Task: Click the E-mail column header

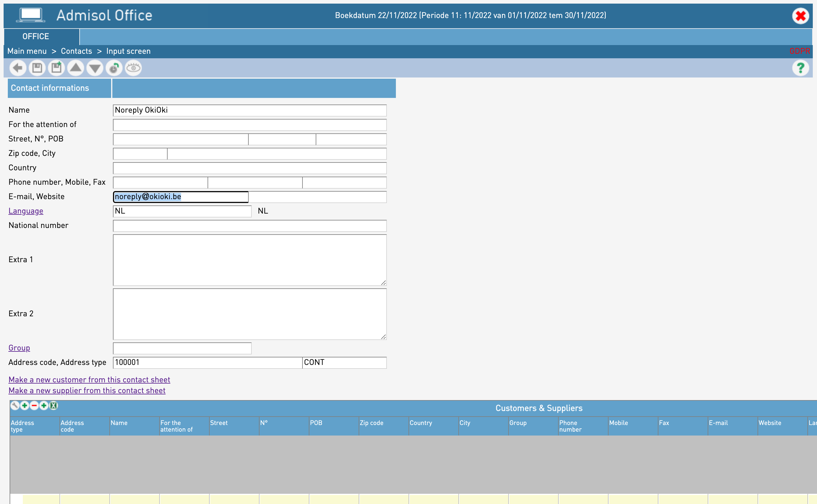Action: pyautogui.click(x=733, y=426)
